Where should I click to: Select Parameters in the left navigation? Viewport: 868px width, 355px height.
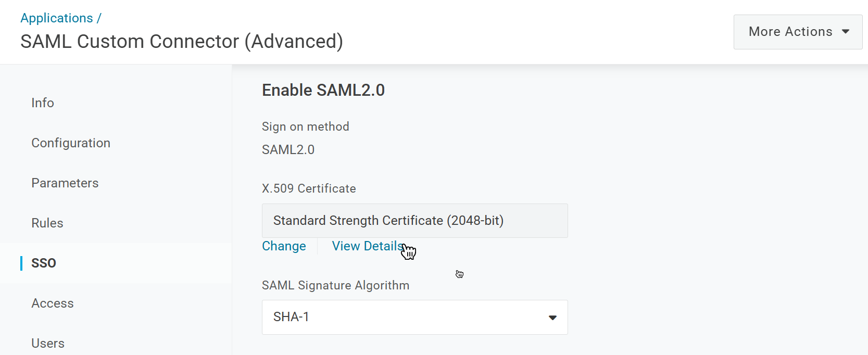click(x=65, y=183)
